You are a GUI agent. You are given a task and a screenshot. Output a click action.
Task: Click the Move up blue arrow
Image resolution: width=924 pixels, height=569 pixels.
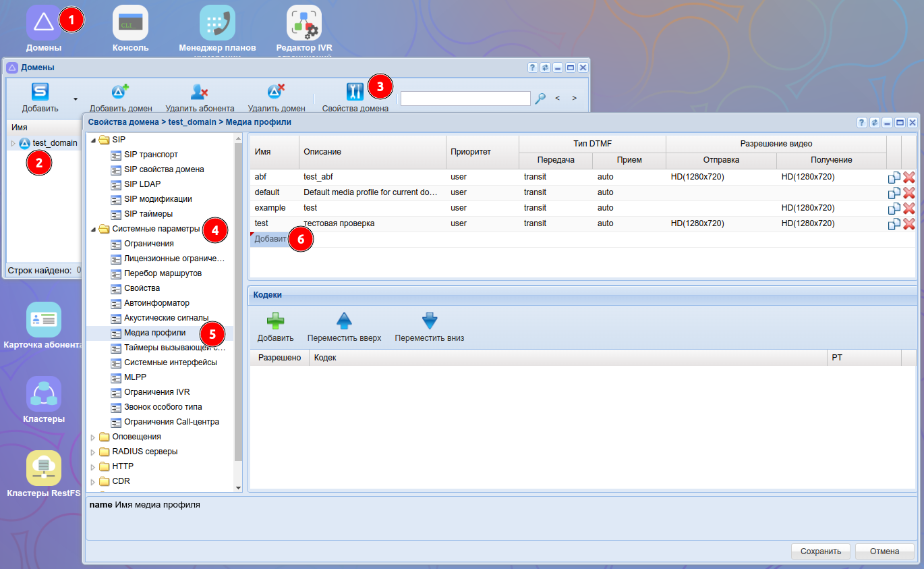click(344, 321)
